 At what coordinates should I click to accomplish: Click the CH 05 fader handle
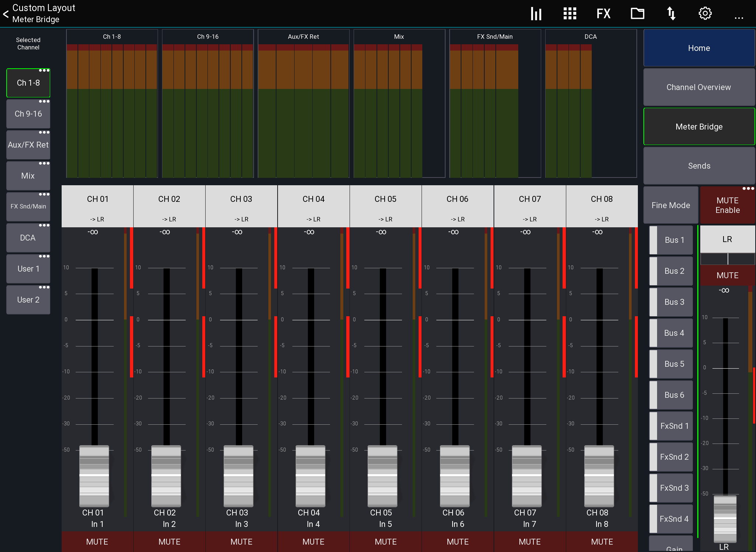pyautogui.click(x=382, y=476)
